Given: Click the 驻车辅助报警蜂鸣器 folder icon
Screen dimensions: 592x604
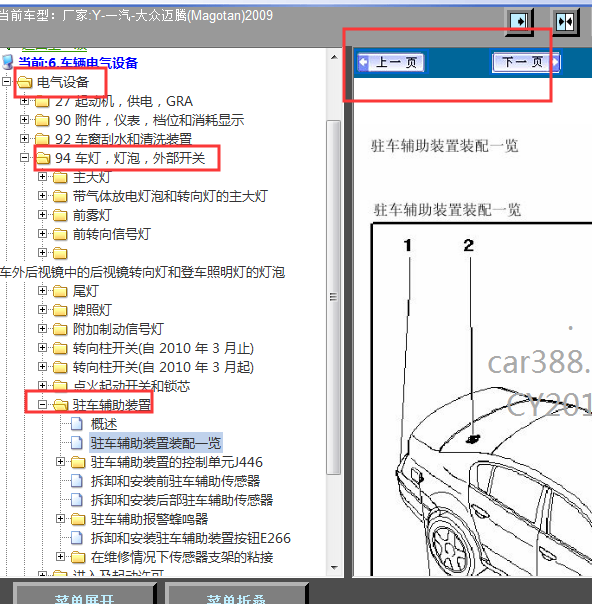Looking at the screenshot, I should click(x=78, y=519).
